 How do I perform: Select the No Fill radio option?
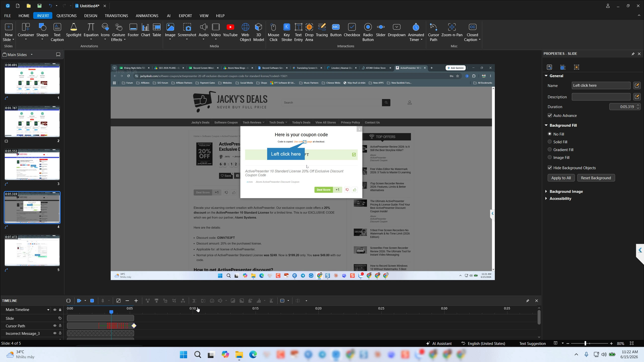coord(550,134)
